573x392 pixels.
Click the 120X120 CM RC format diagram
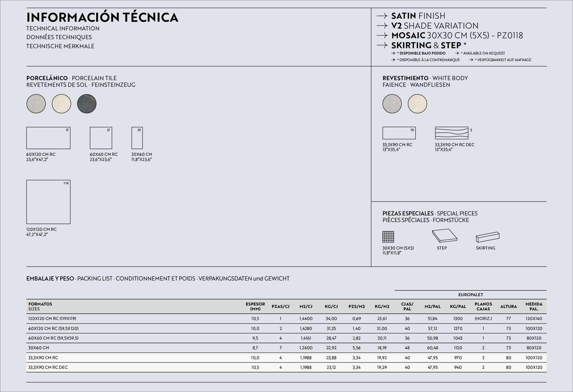(48, 202)
